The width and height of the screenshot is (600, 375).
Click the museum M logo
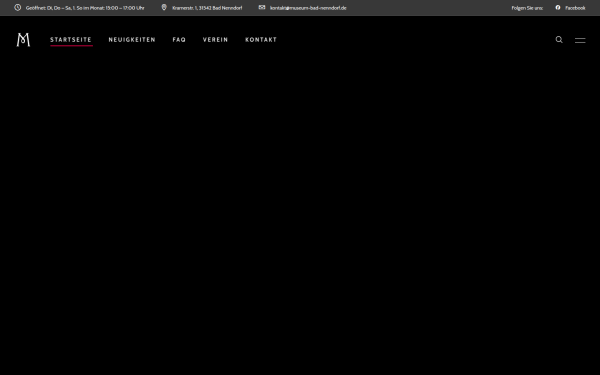(x=23, y=40)
